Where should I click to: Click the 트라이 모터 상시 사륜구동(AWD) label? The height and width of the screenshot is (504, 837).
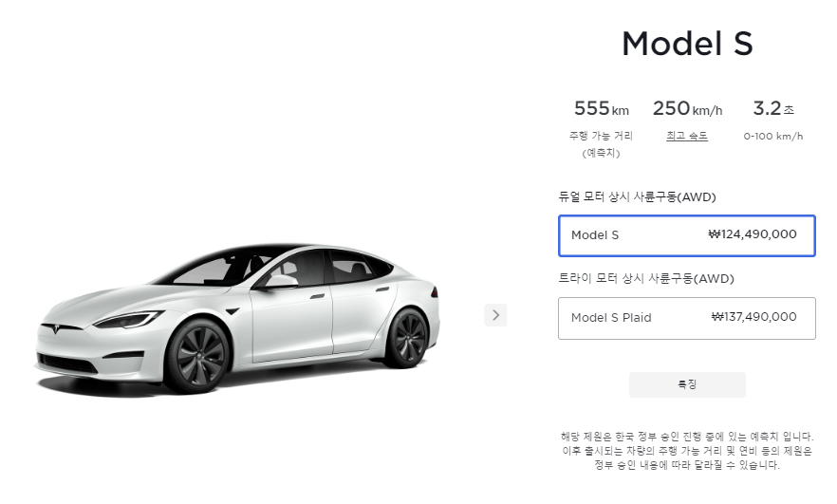[646, 279]
